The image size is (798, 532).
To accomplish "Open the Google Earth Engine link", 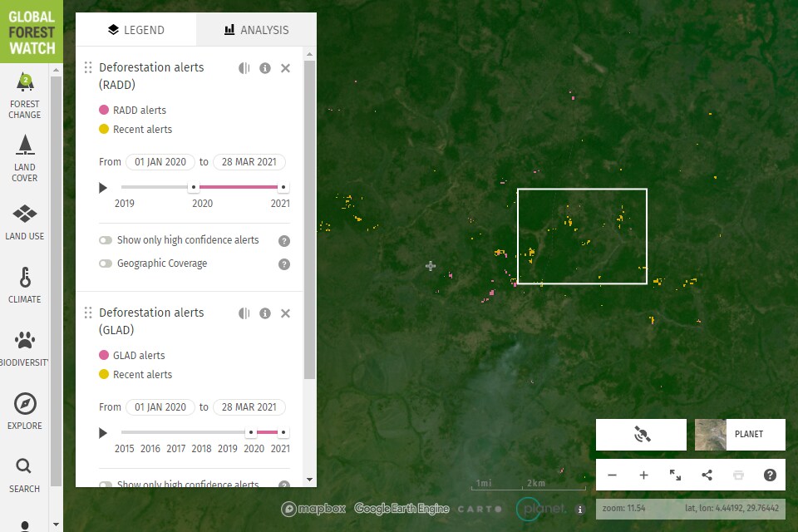I will tap(401, 509).
